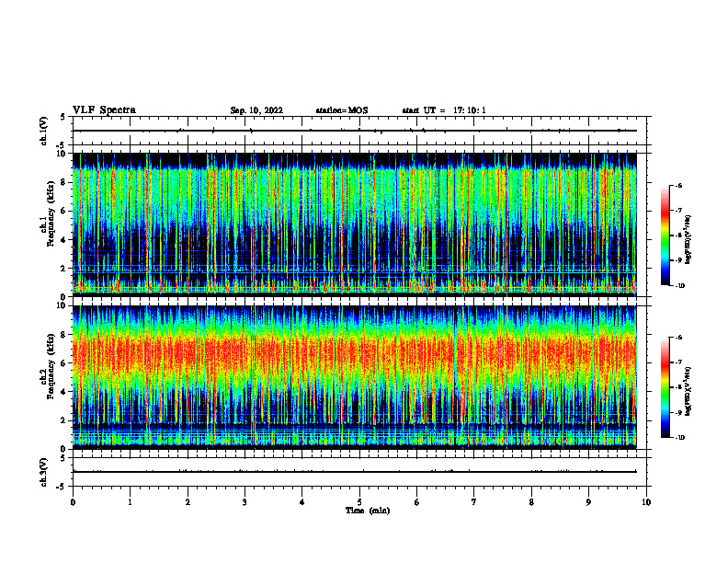Click the "6" kHz tick on ch.2 spectrogram
728x563 pixels.
(63, 363)
